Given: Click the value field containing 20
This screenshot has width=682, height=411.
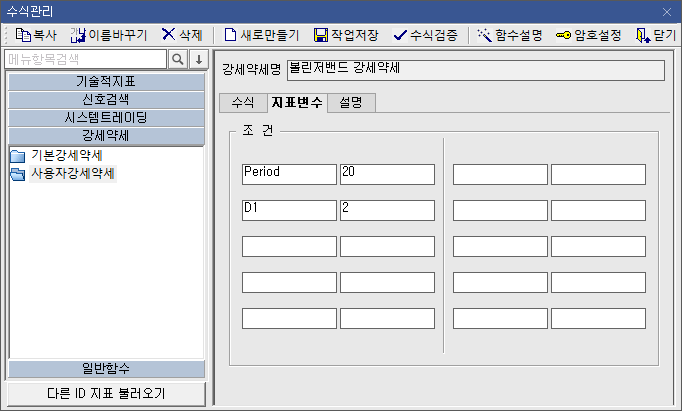Looking at the screenshot, I should click(387, 174).
